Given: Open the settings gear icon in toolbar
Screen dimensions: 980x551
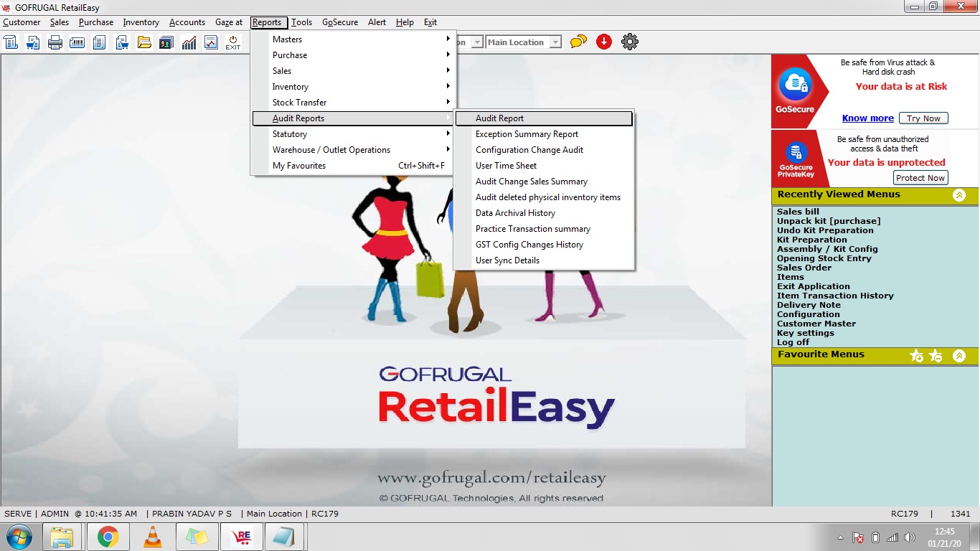Looking at the screenshot, I should pyautogui.click(x=630, y=42).
